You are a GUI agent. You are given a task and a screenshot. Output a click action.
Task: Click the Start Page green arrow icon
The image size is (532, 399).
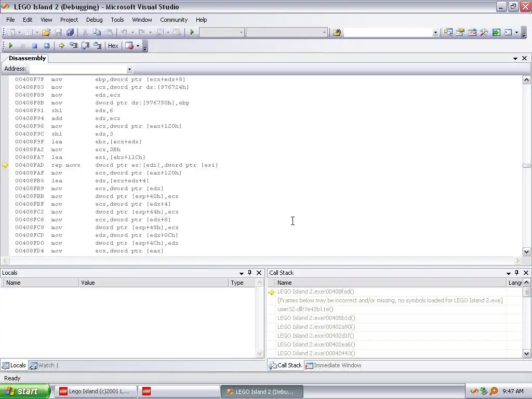[x=496, y=32]
